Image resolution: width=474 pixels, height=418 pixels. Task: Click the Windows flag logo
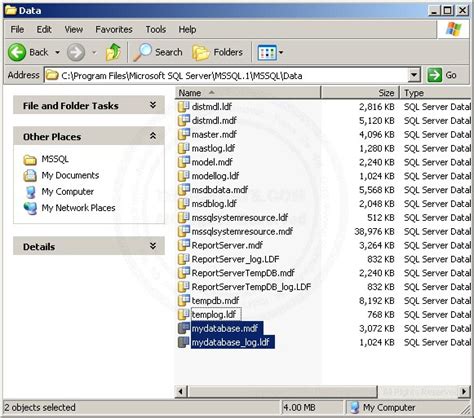click(454, 29)
